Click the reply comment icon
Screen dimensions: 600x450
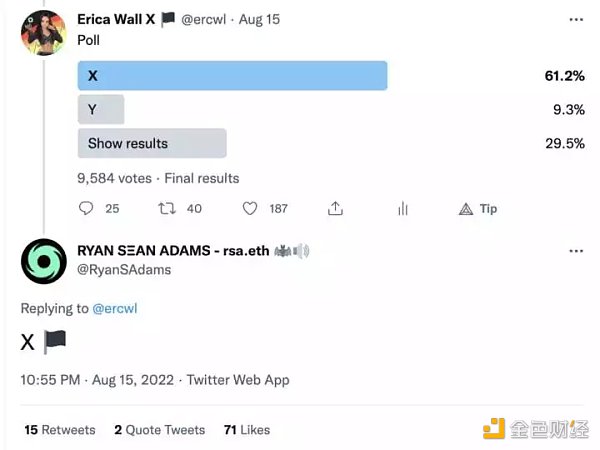pyautogui.click(x=86, y=208)
